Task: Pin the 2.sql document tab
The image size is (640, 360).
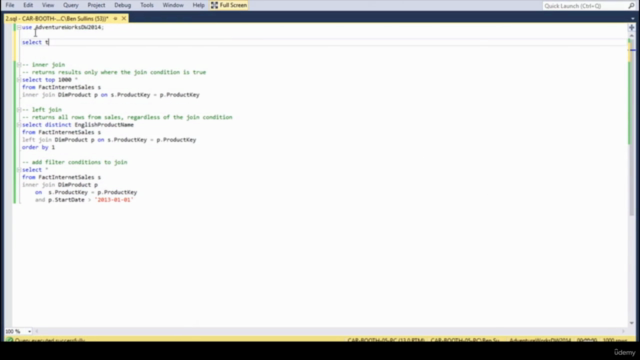Action: (116, 19)
